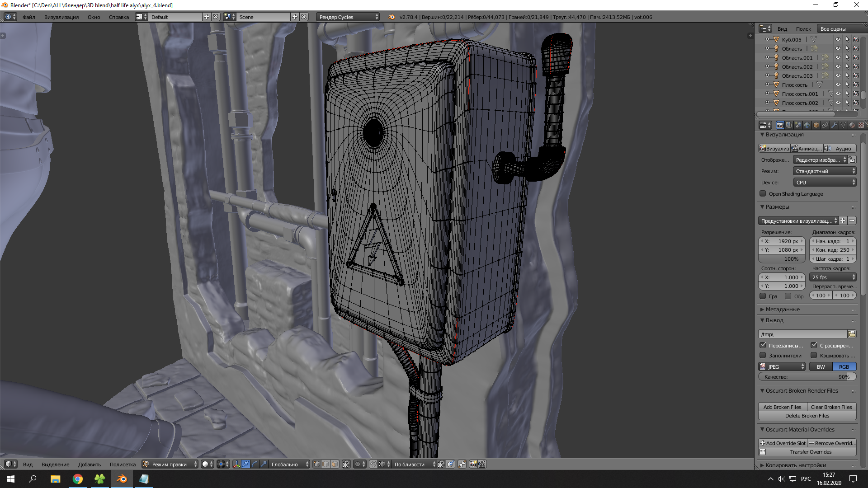Click the Add Broken Files button
The image size is (868, 488).
(x=782, y=407)
